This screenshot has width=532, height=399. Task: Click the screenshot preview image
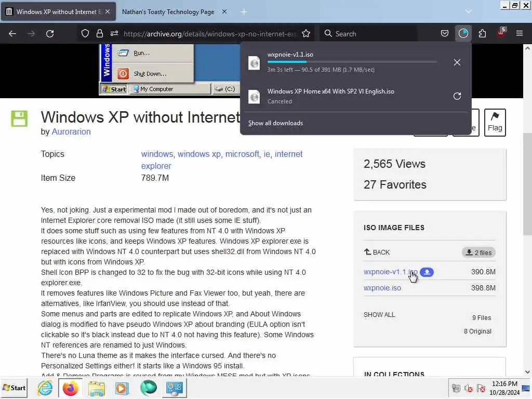click(x=170, y=70)
